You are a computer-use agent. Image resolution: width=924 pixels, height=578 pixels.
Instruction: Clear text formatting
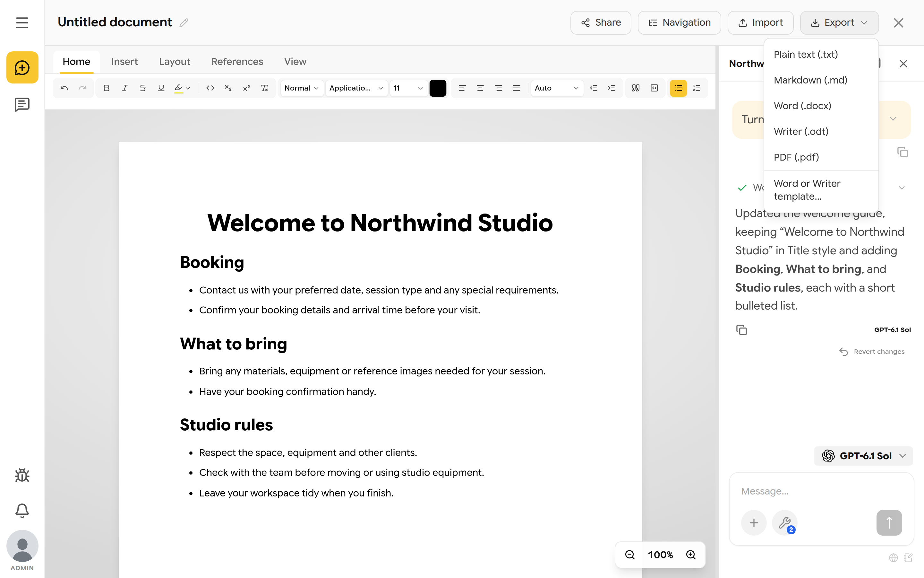tap(265, 88)
